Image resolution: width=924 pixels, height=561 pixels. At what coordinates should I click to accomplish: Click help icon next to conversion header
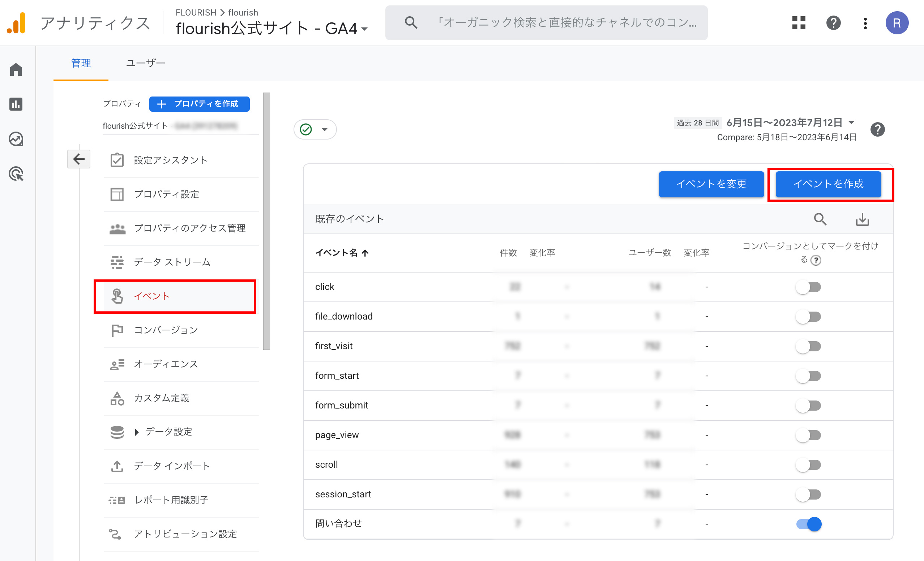(816, 260)
